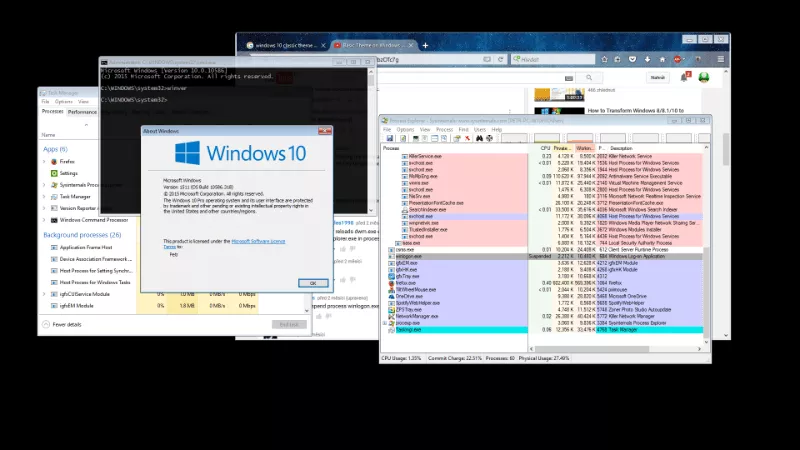Screen dimensions: 800x450
Task: Open File menu in Process Explorer
Action: tap(387, 130)
